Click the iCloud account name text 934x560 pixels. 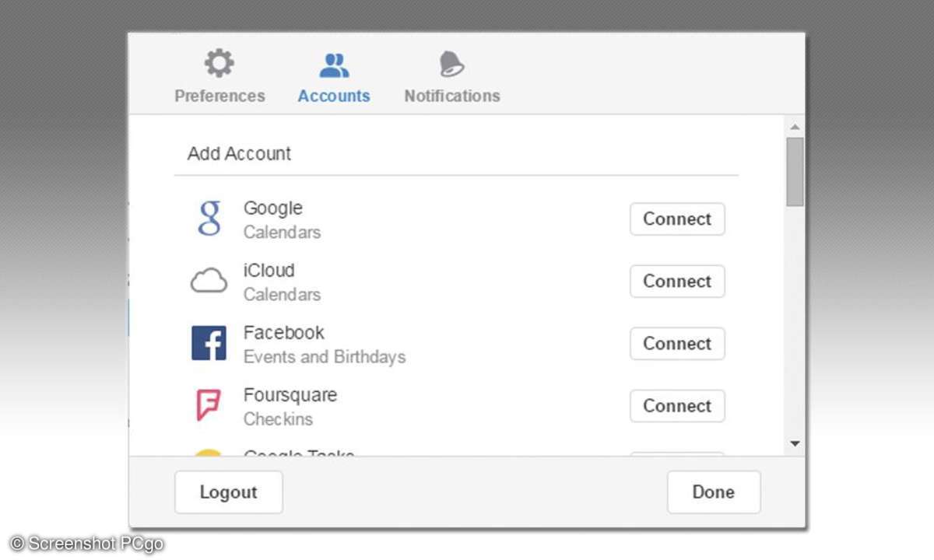[269, 270]
